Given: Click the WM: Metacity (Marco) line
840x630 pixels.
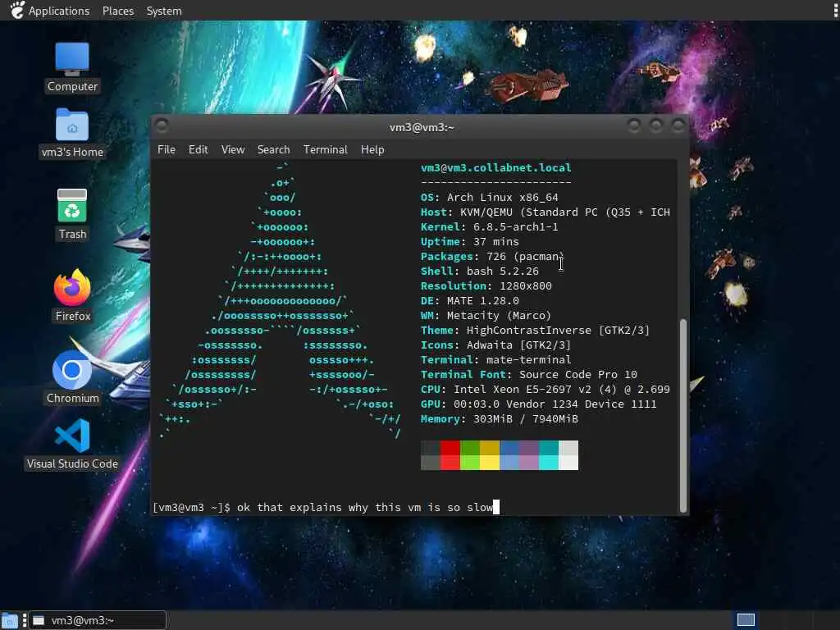Looking at the screenshot, I should pyautogui.click(x=486, y=316).
